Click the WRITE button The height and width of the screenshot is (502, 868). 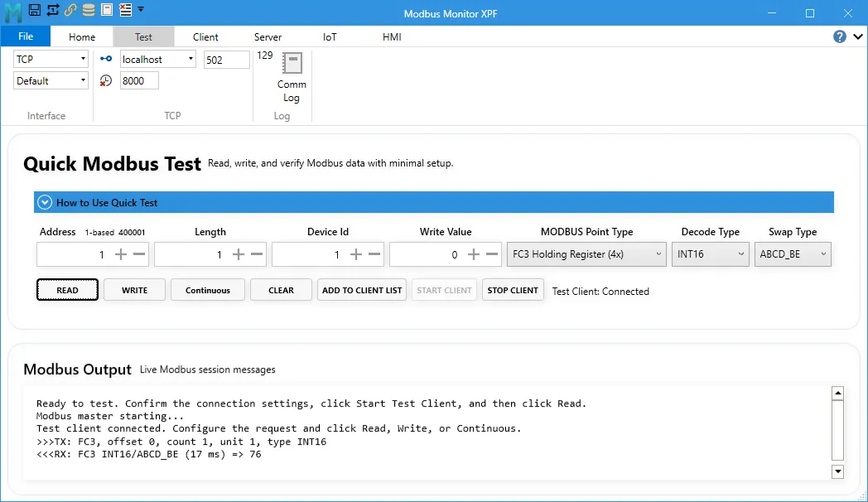[134, 290]
